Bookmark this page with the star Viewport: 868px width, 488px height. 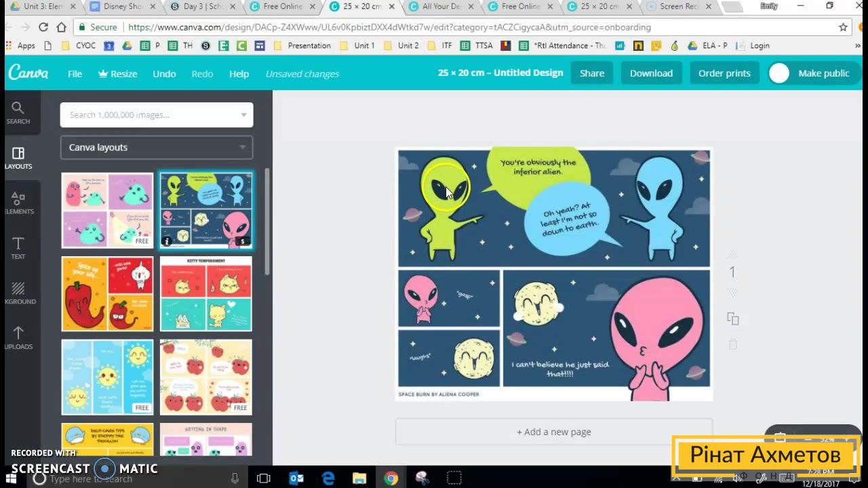[843, 27]
